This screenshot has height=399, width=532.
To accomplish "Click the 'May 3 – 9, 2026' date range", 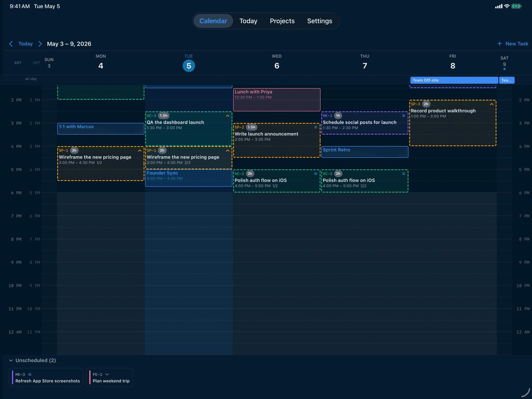I will point(69,44).
